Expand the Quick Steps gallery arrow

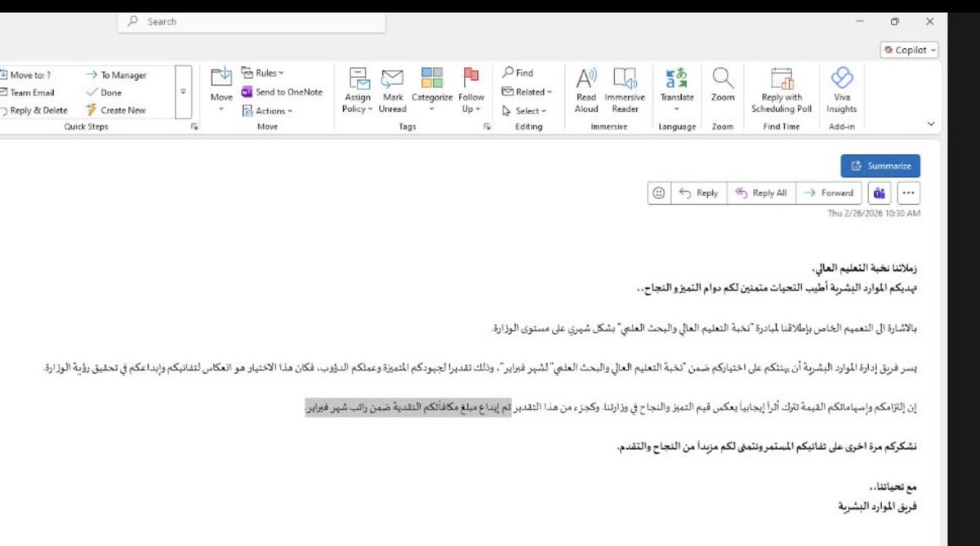pos(183,92)
